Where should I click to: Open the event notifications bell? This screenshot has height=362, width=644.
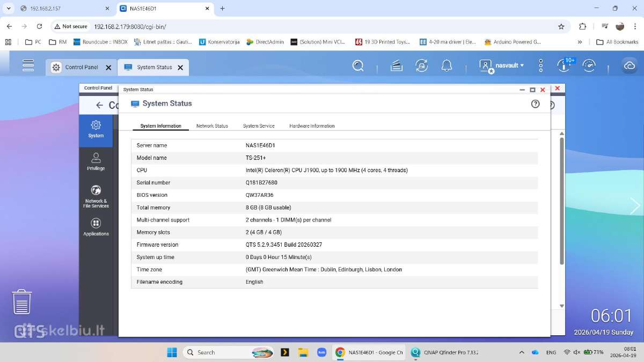click(x=447, y=65)
